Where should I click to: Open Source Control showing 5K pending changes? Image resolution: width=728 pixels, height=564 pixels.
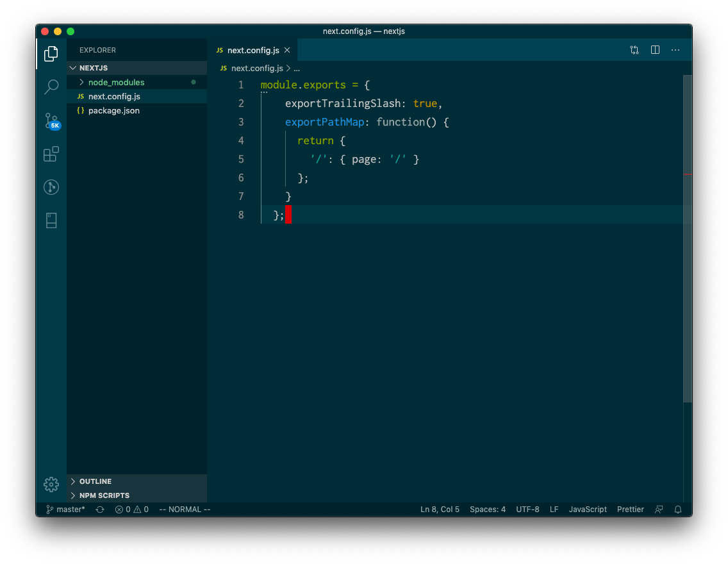51,120
